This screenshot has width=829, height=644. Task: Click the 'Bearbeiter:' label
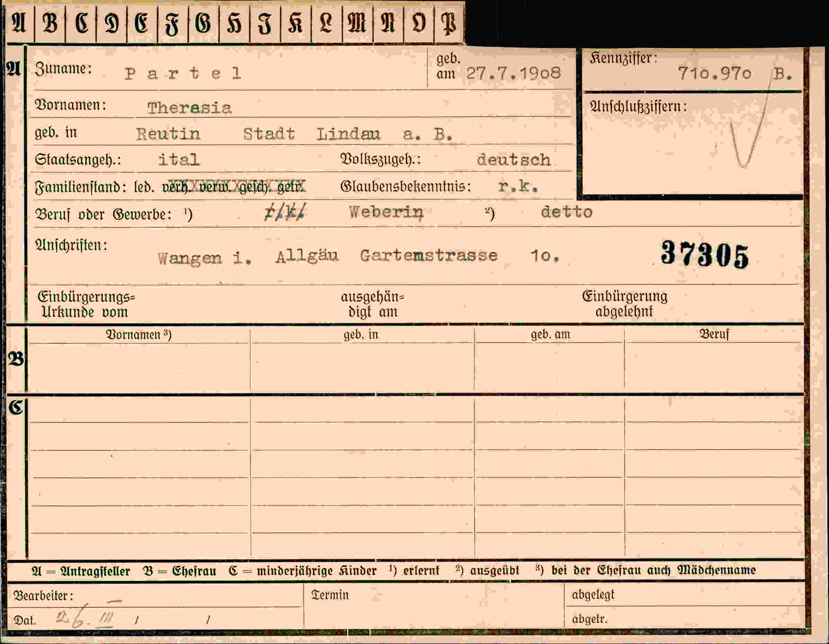click(44, 596)
